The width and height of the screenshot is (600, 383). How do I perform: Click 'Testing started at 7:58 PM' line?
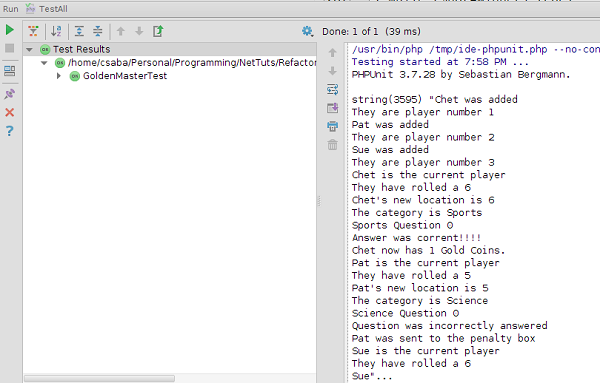click(x=440, y=62)
